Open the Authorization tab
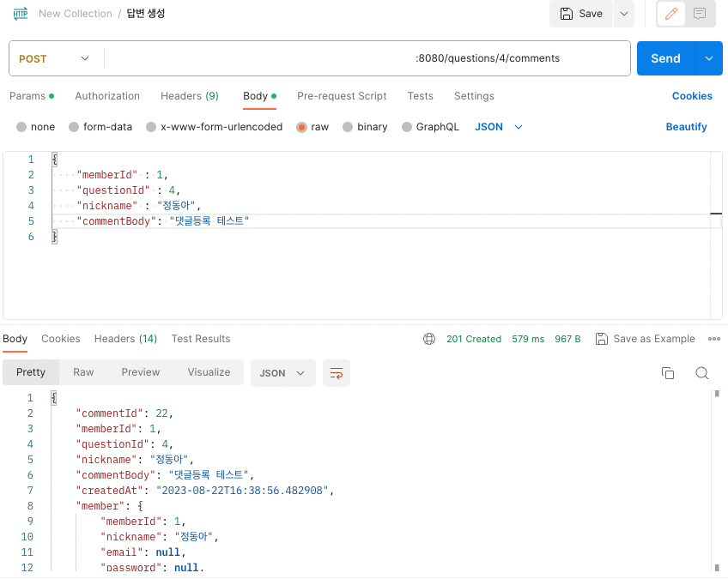728x579 pixels. pyautogui.click(x=107, y=96)
